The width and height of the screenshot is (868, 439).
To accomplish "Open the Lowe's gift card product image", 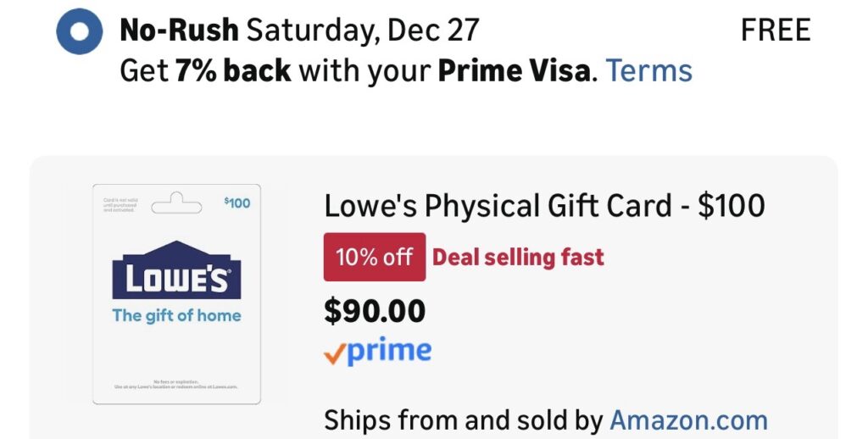I will click(x=176, y=294).
